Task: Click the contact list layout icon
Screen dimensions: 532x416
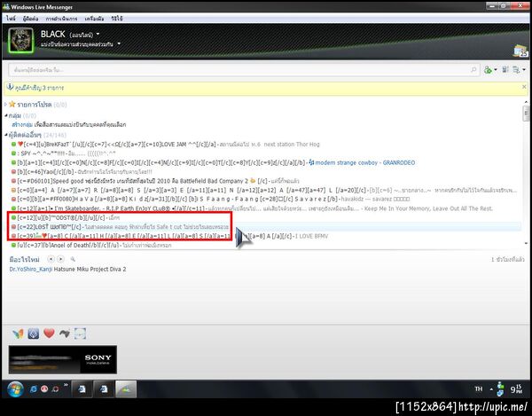Action: pyautogui.click(x=505, y=69)
